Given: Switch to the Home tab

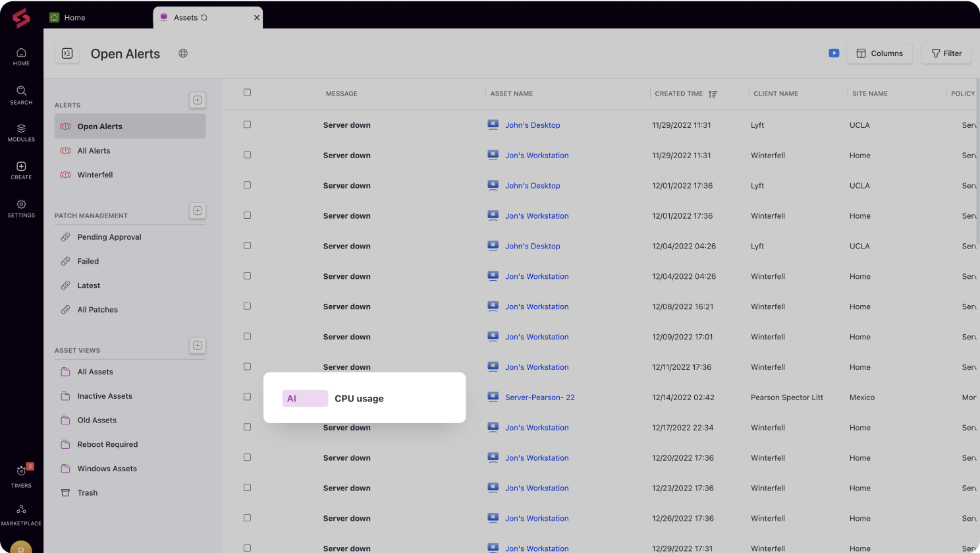Looking at the screenshot, I should [x=72, y=18].
